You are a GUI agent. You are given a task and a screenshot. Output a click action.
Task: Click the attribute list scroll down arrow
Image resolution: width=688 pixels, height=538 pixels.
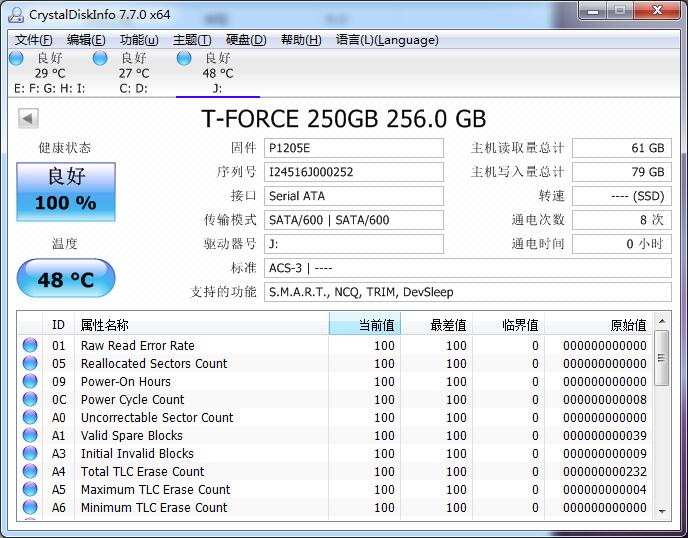pyautogui.click(x=662, y=511)
